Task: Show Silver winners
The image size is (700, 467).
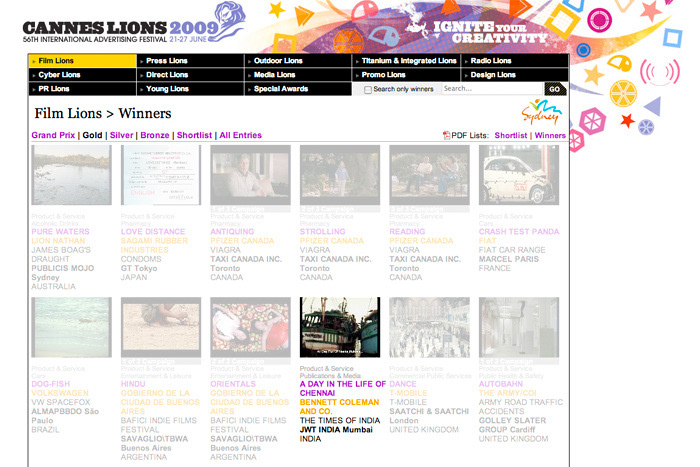Action: (121, 135)
